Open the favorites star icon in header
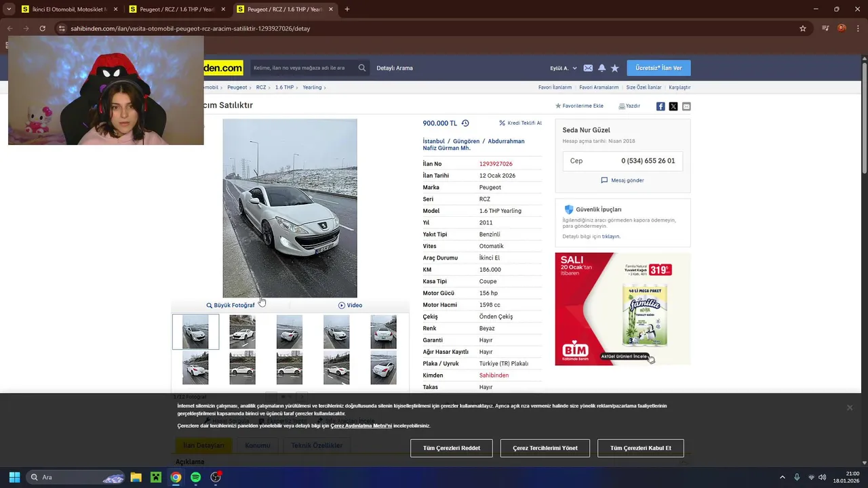The image size is (868, 488). [x=614, y=68]
